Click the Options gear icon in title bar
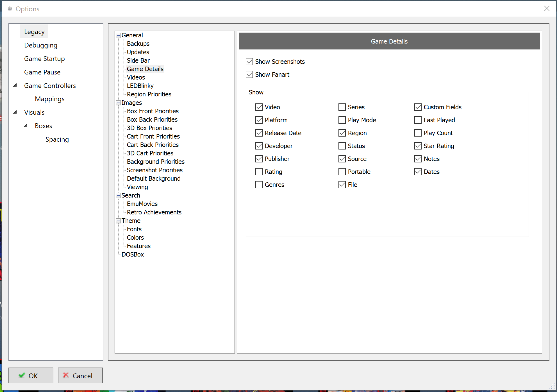557x392 pixels. (10, 9)
